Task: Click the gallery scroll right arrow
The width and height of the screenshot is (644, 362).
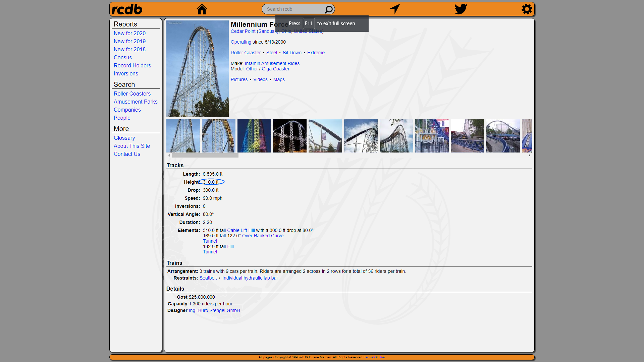Action: pyautogui.click(x=530, y=156)
